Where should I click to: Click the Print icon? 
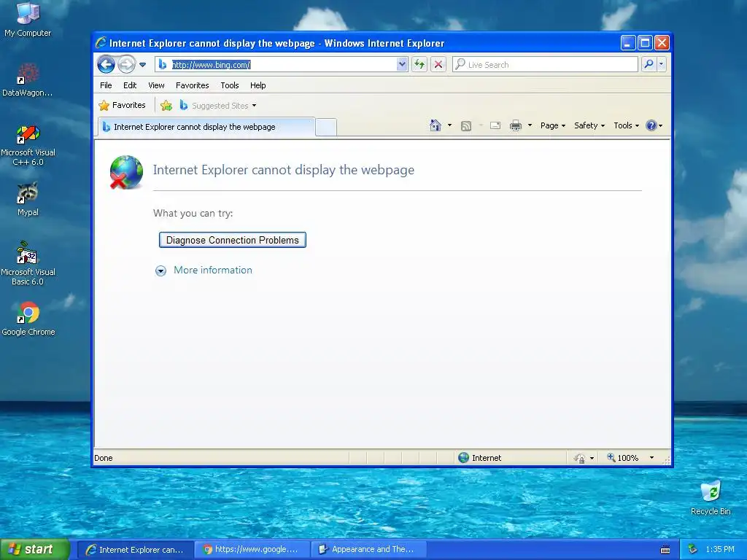pyautogui.click(x=516, y=125)
